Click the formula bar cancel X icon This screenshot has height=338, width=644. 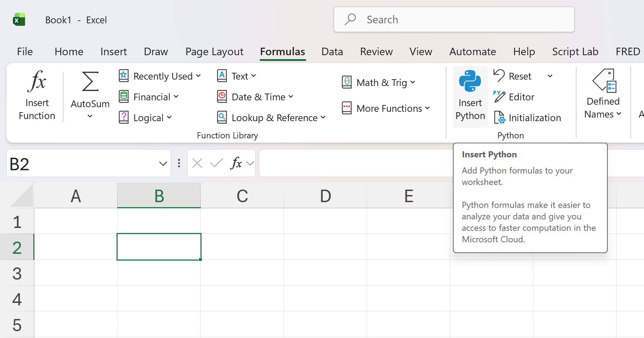pyautogui.click(x=197, y=163)
